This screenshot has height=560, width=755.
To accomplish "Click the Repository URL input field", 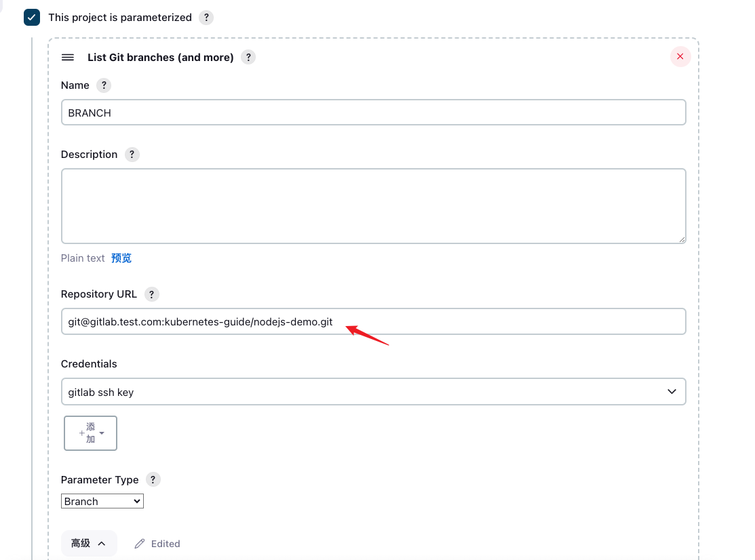I will (374, 321).
